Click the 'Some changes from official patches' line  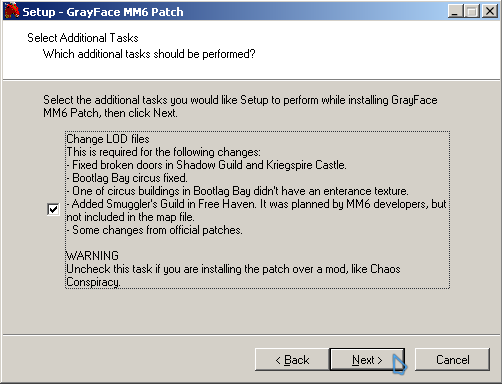pyautogui.click(x=154, y=230)
